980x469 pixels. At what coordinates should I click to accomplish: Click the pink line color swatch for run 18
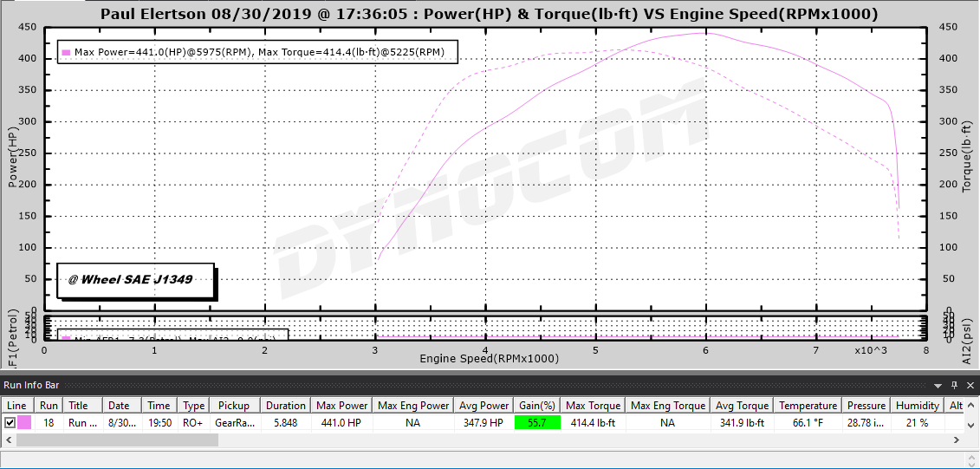point(24,423)
